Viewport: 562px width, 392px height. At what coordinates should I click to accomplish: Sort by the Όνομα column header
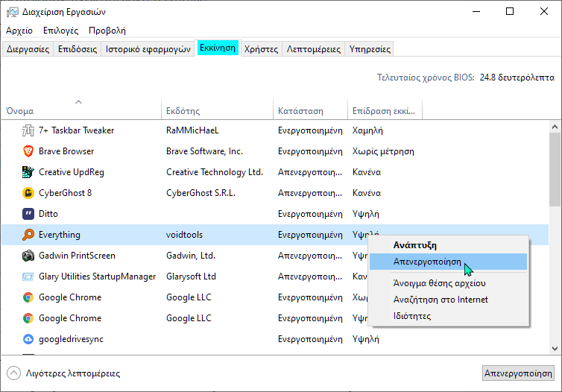click(81, 111)
